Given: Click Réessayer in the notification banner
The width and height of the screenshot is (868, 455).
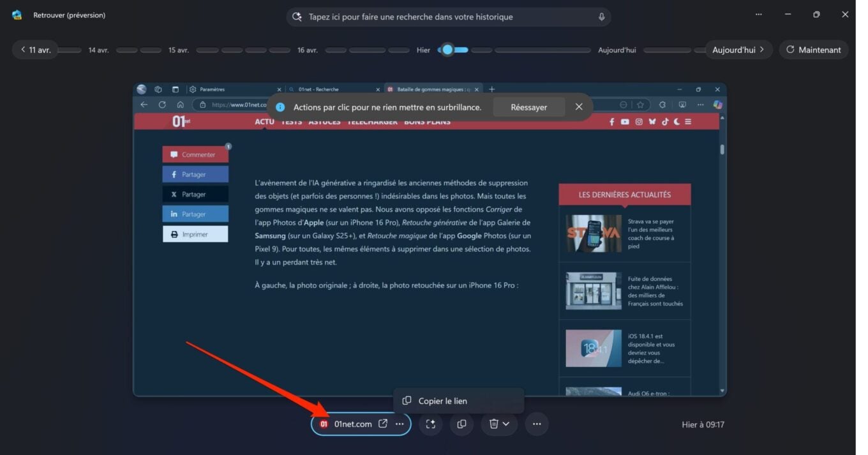Looking at the screenshot, I should 528,107.
